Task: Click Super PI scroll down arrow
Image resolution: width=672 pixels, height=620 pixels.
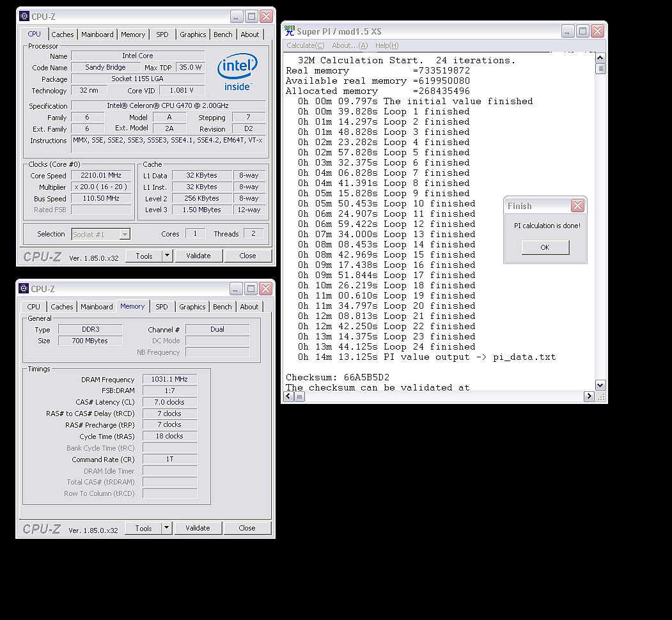Action: [x=600, y=385]
